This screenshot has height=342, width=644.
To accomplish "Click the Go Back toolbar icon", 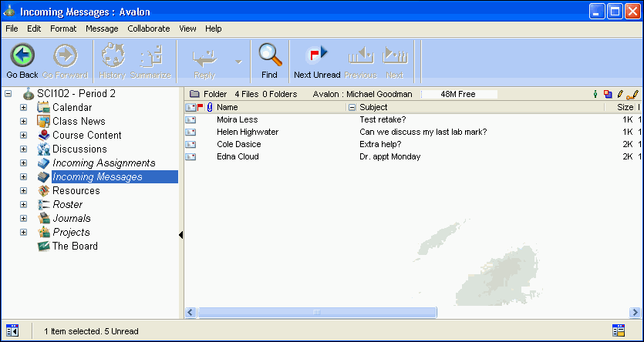I will coord(22,55).
